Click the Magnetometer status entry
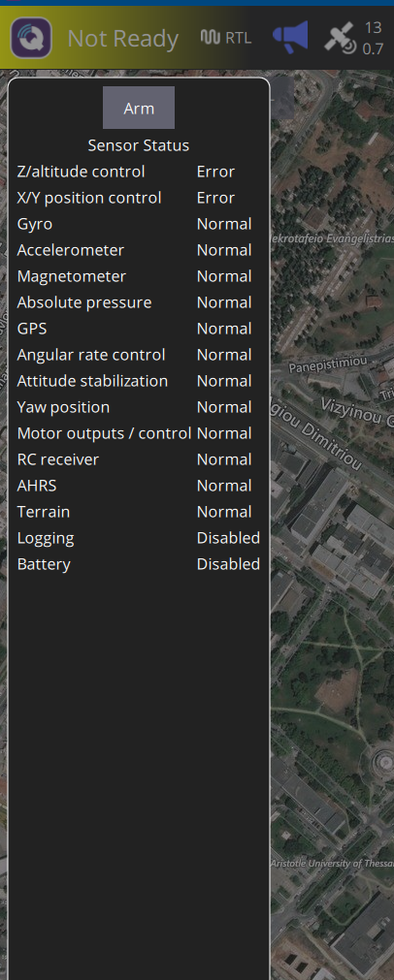 (x=138, y=276)
